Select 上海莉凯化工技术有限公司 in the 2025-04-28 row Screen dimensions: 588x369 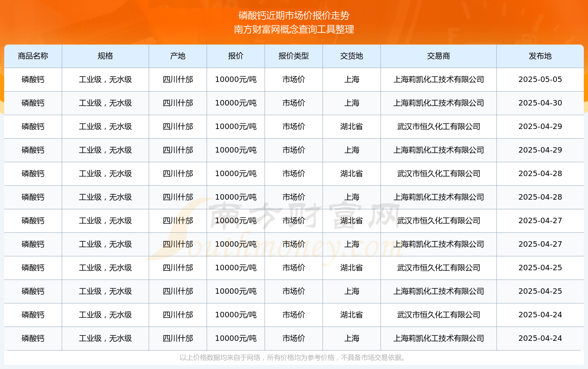[438, 197]
